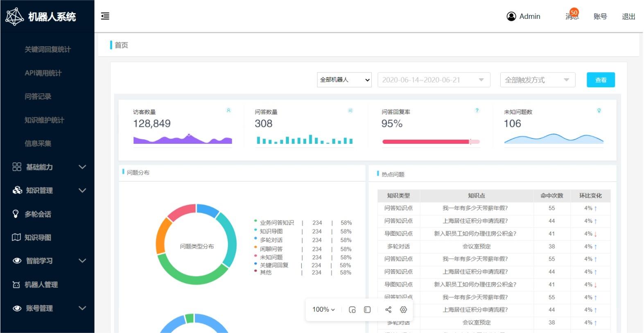Image resolution: width=644 pixels, height=333 pixels.
Task: Click the Admin user avatar icon
Action: click(511, 16)
